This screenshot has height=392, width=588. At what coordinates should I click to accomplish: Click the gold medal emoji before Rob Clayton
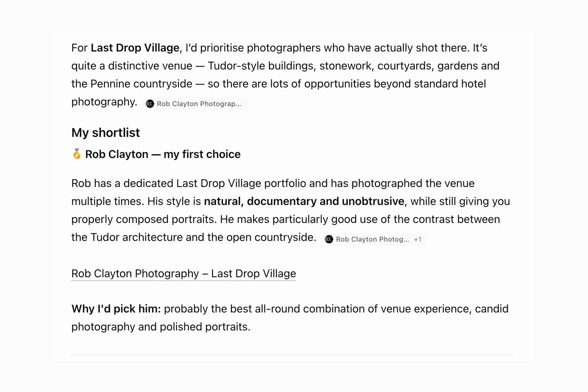click(x=77, y=154)
